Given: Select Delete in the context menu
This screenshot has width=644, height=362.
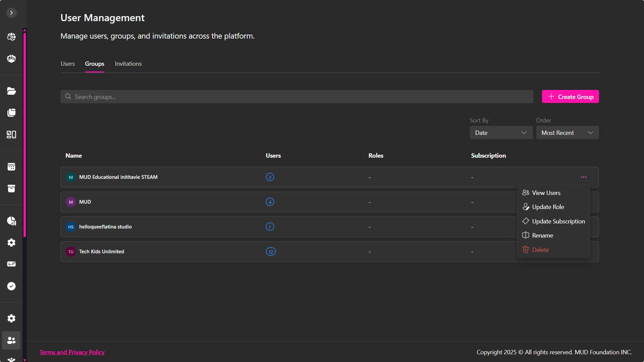Looking at the screenshot, I should click(x=540, y=250).
